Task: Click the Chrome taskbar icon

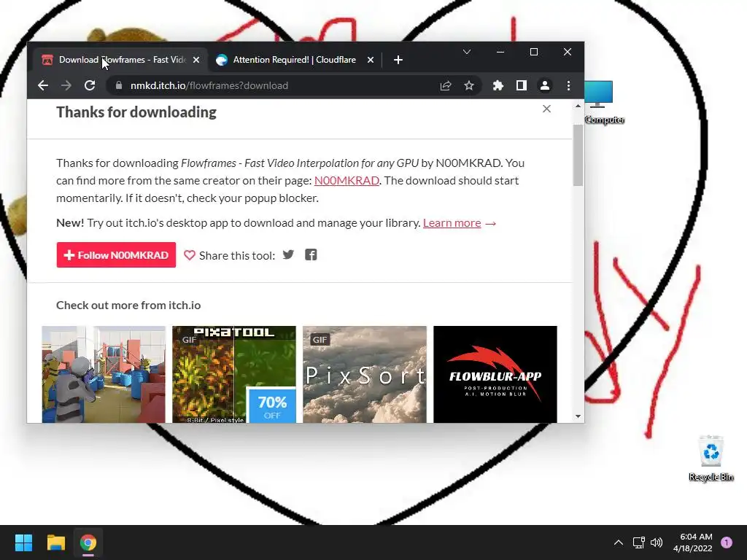Action: (x=88, y=542)
